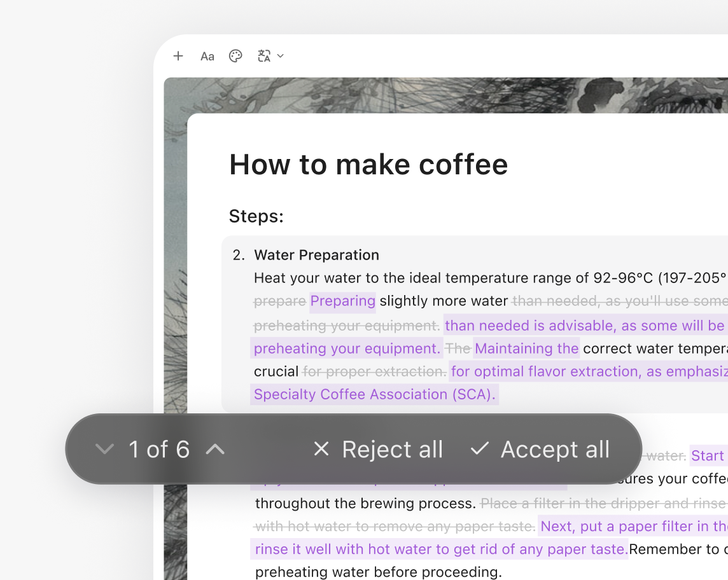Click the suggested word 'Preparing'
This screenshot has width=728, height=580.
(342, 301)
